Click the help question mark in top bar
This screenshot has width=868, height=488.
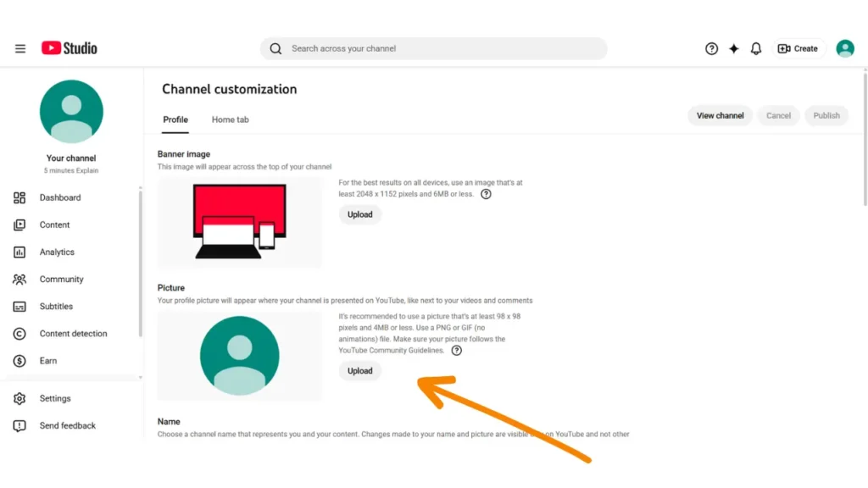click(x=711, y=48)
